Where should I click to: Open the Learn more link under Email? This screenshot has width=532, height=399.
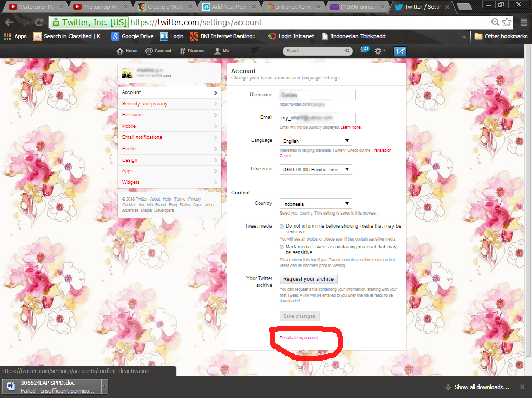[x=351, y=128]
